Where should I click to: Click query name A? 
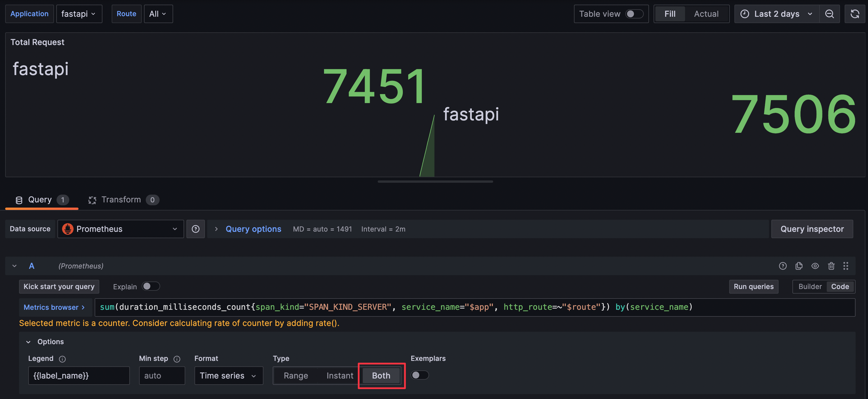coord(32,266)
